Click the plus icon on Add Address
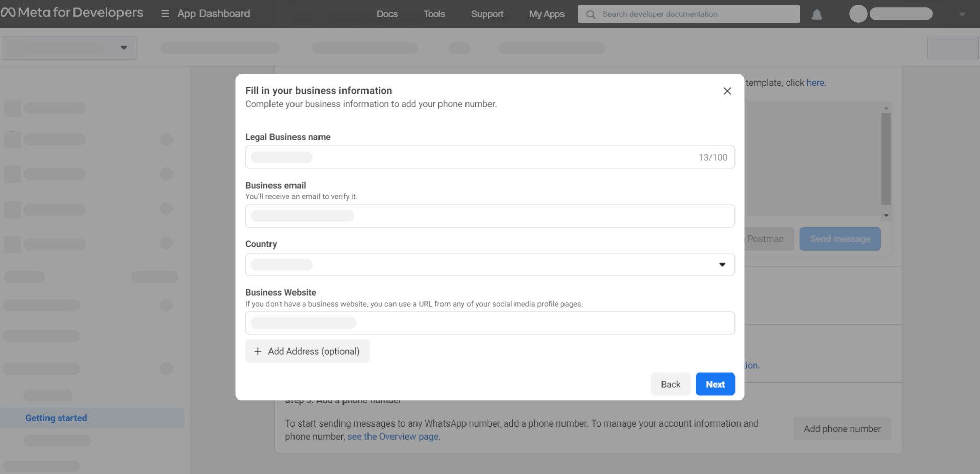This screenshot has height=474, width=980. [258, 351]
